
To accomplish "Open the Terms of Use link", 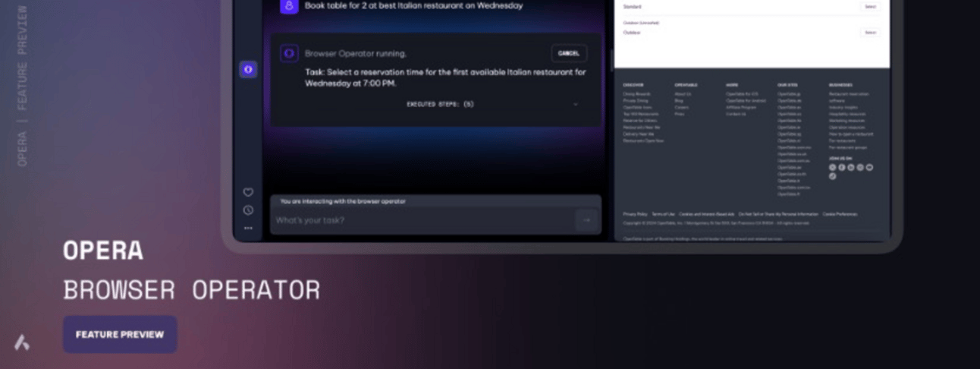I will point(663,214).
